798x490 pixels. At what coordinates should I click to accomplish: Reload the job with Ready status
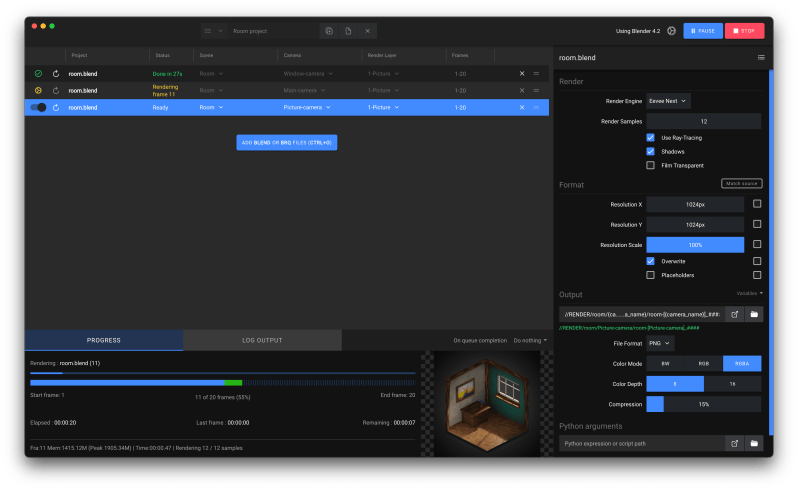point(56,107)
